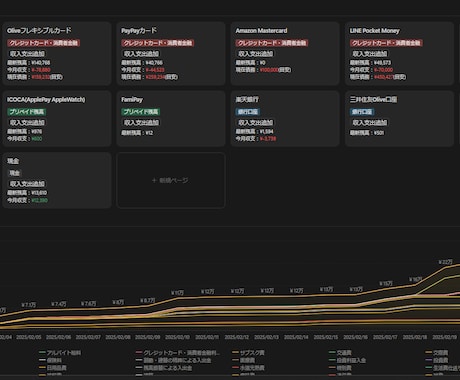The image size is (460, 380).
Task: Click 2025/02/18 date on chart axis
Action: pos(415,337)
